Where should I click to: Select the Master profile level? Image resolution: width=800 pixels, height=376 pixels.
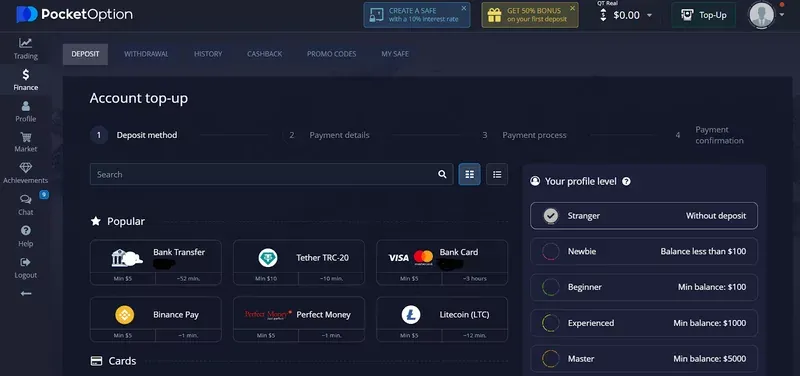tap(644, 359)
